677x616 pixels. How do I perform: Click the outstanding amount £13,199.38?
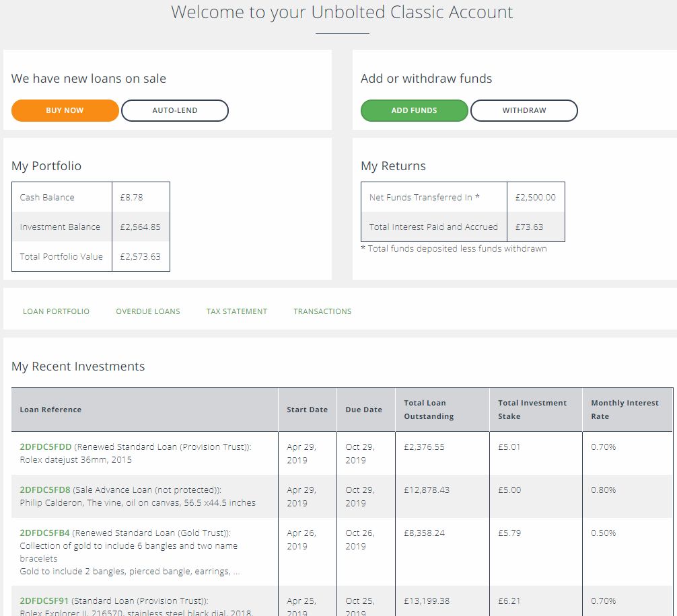[427, 601]
